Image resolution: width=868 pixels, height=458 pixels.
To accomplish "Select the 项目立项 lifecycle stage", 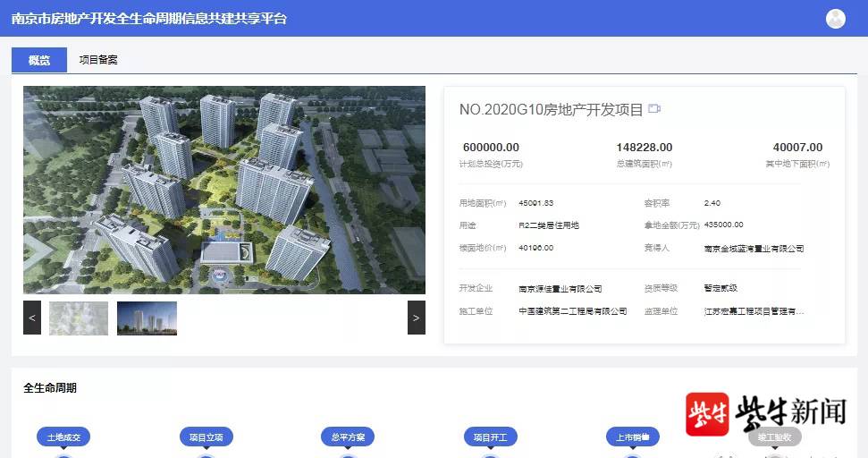I will coord(206,437).
